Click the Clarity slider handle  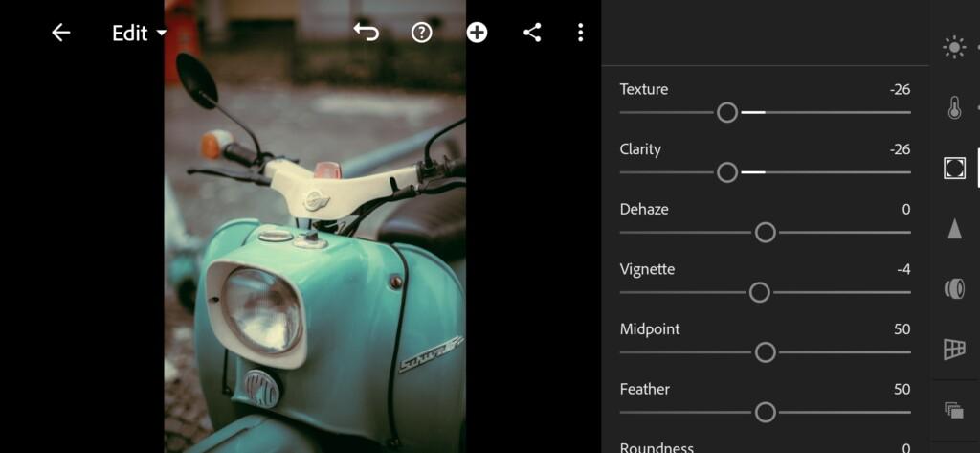[x=727, y=172]
